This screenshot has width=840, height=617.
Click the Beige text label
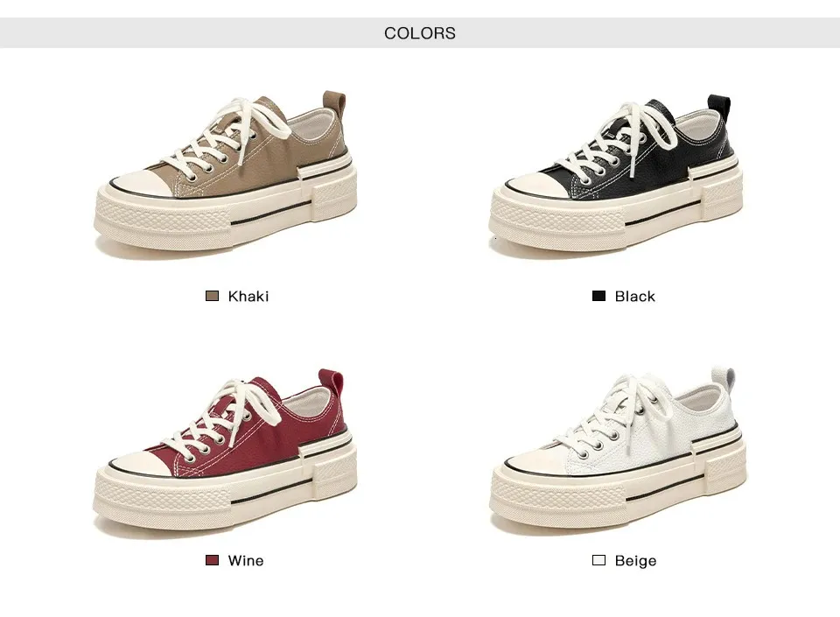coord(635,561)
